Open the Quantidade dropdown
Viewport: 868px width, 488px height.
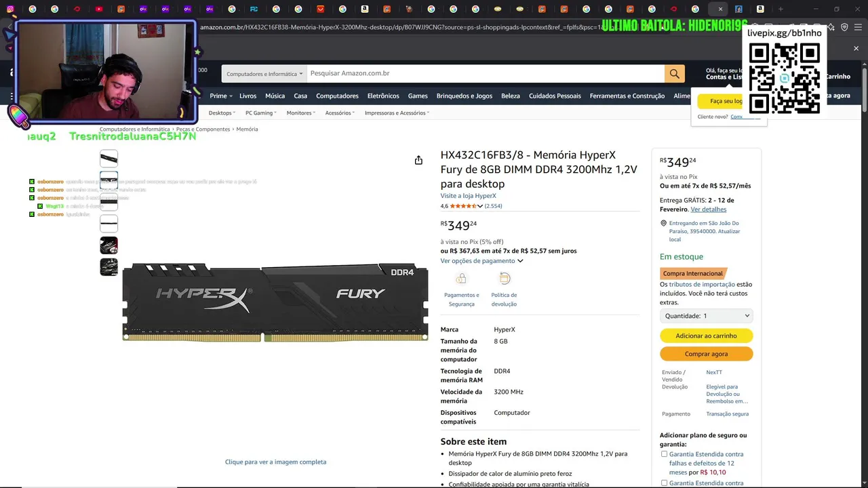(706, 316)
